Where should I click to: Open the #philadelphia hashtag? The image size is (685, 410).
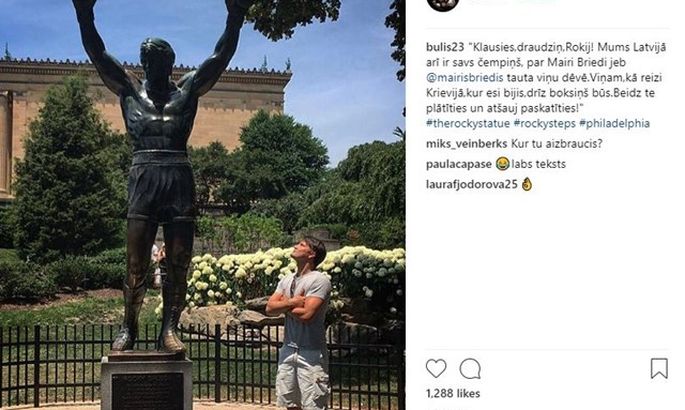[x=614, y=123]
